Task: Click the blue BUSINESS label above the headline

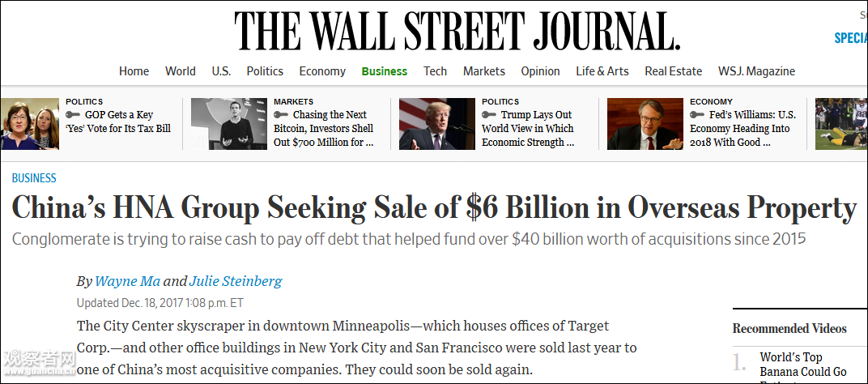Action: coord(34,178)
